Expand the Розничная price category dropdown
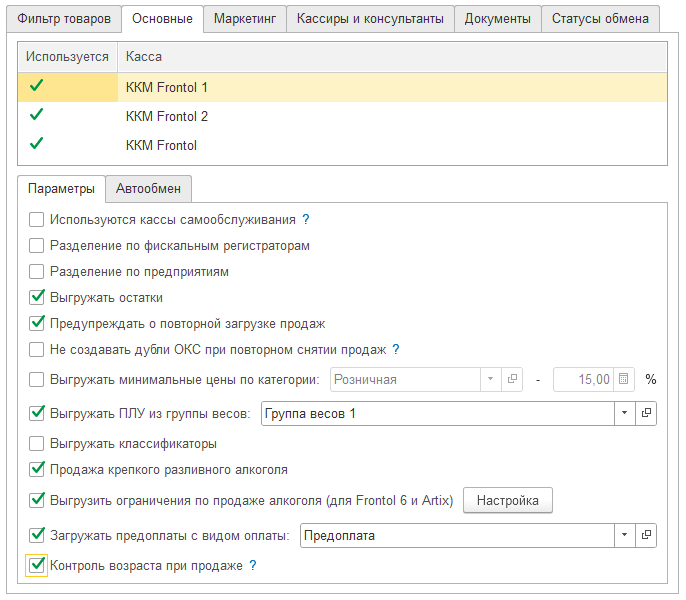This screenshot has width=686, height=600. (x=490, y=380)
